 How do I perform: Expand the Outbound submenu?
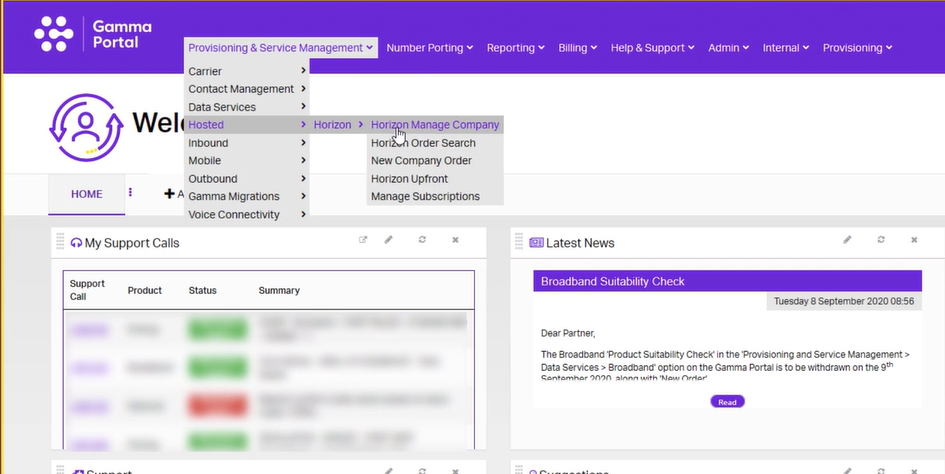(247, 179)
